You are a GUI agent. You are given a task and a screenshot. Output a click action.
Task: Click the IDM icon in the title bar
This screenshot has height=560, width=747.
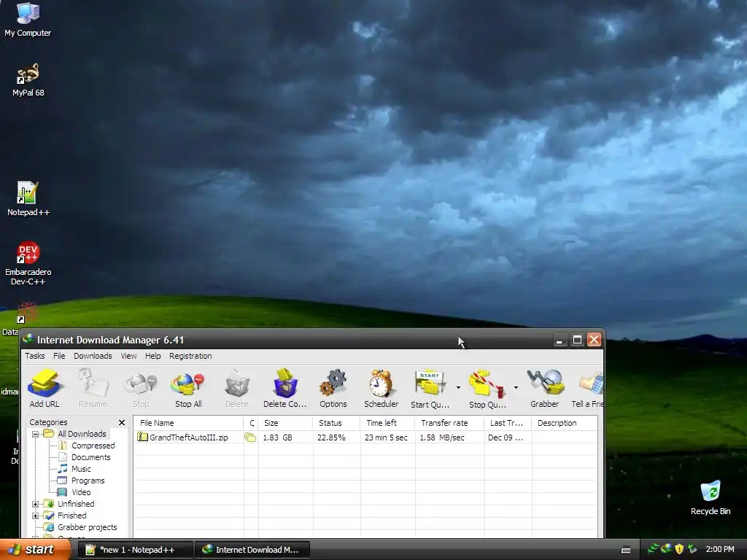coord(28,339)
